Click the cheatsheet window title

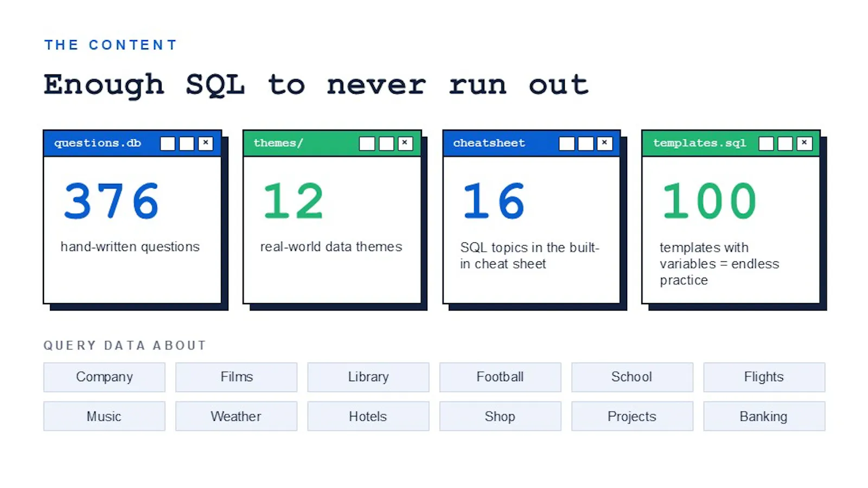(489, 143)
